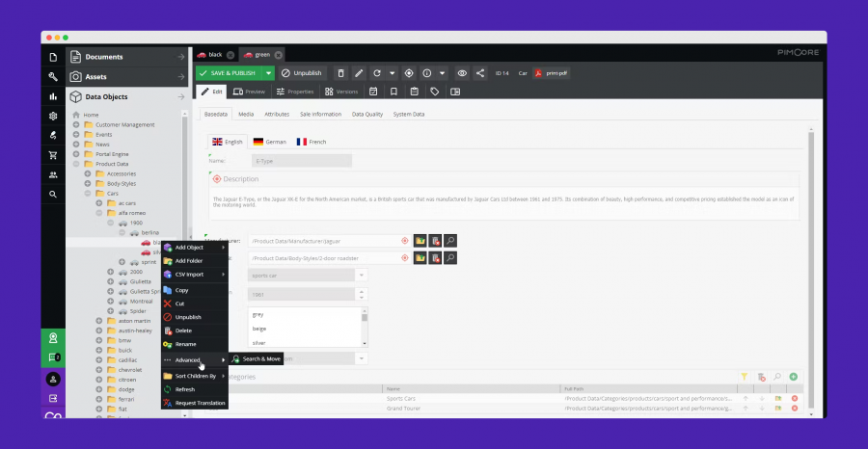Close the black tab

click(231, 55)
